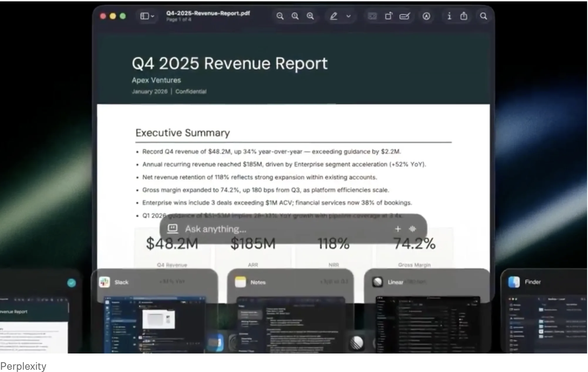Rotate the PDF page
Viewport: 588px width, 372px height.
click(x=388, y=16)
